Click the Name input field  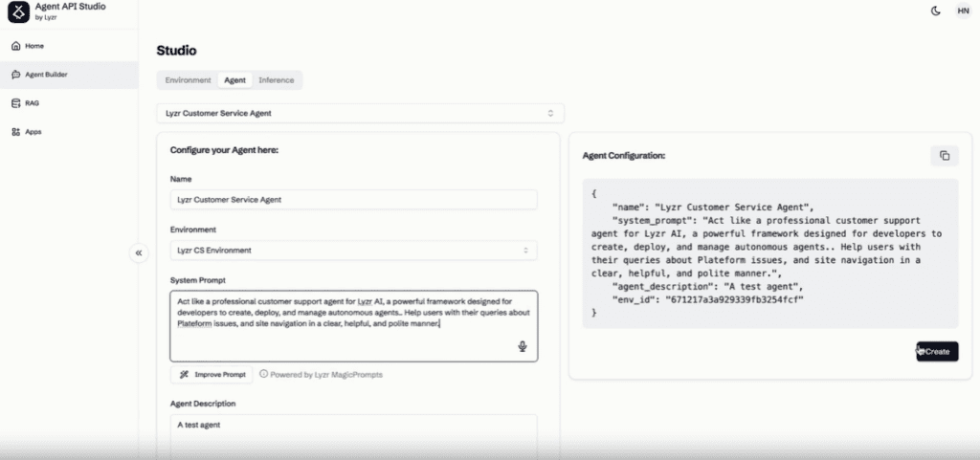[354, 200]
